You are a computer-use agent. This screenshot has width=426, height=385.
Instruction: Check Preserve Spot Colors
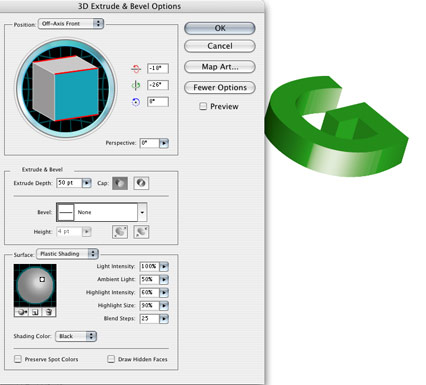click(x=18, y=359)
